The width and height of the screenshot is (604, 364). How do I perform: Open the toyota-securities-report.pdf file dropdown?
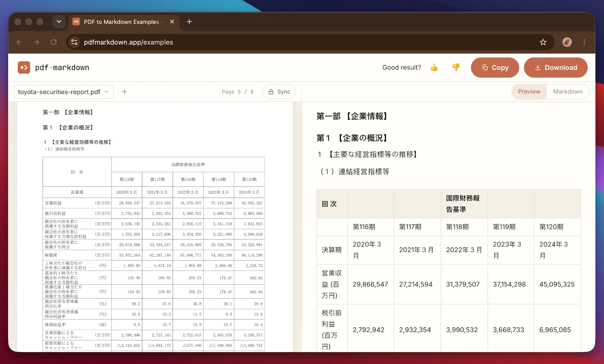[64, 92]
